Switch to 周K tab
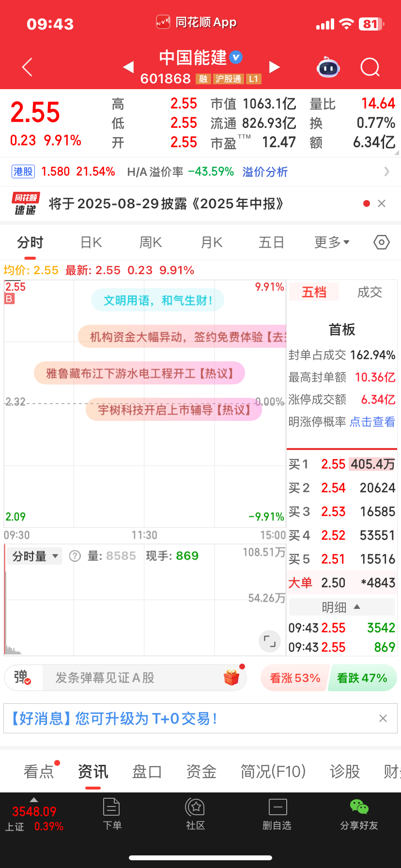The width and height of the screenshot is (401, 868). (151, 242)
